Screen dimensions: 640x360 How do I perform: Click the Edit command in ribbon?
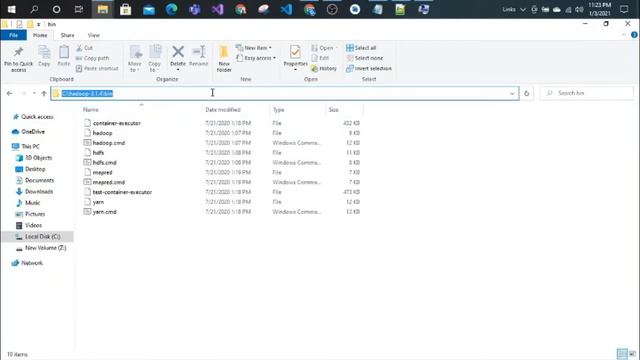click(320, 58)
